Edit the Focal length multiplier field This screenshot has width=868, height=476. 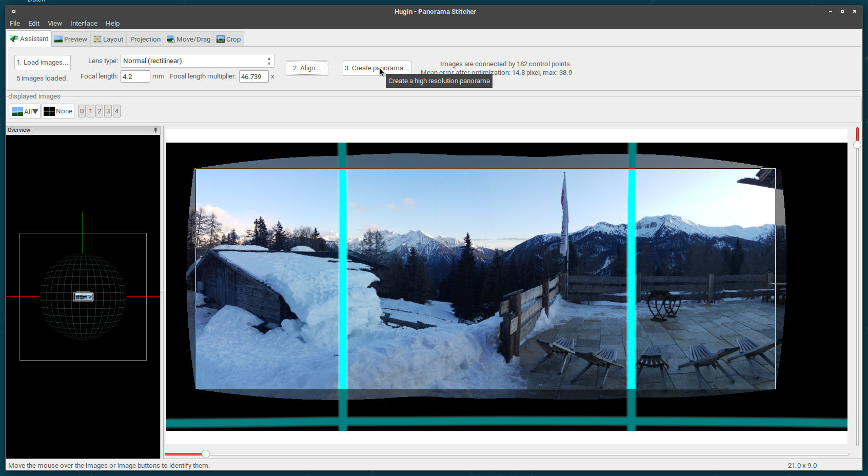click(x=254, y=76)
